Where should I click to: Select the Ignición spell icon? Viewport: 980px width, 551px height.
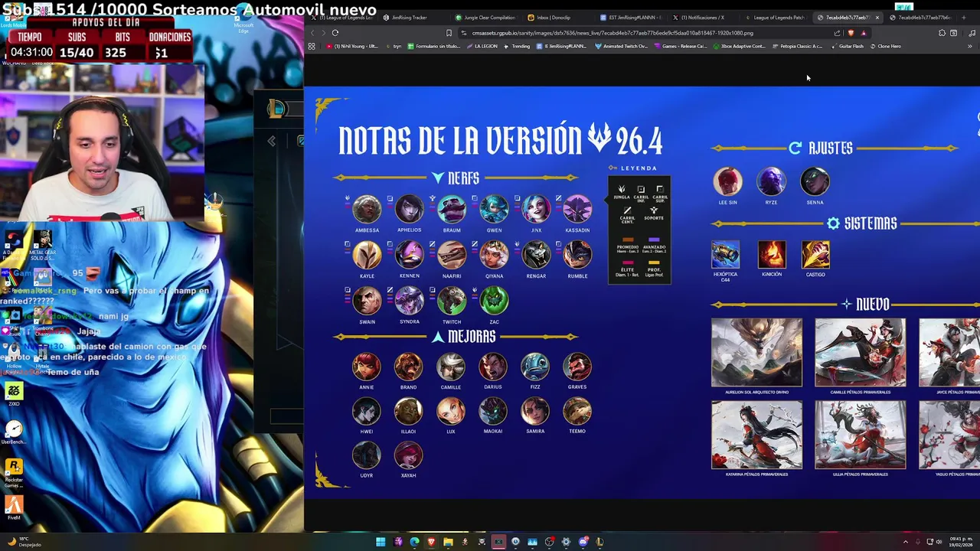point(771,255)
